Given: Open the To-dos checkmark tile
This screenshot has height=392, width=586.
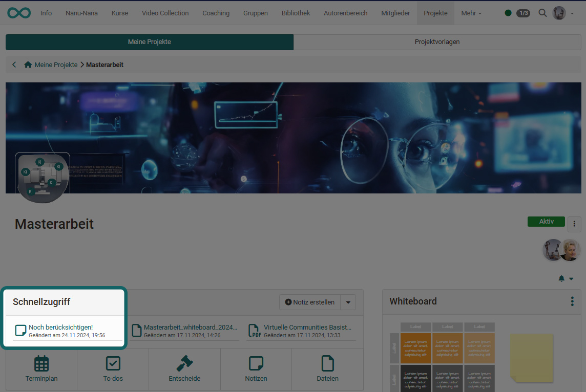Looking at the screenshot, I should [113, 363].
